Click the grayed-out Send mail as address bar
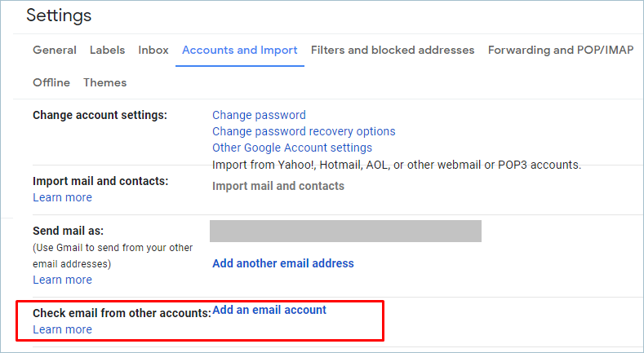 [x=345, y=231]
